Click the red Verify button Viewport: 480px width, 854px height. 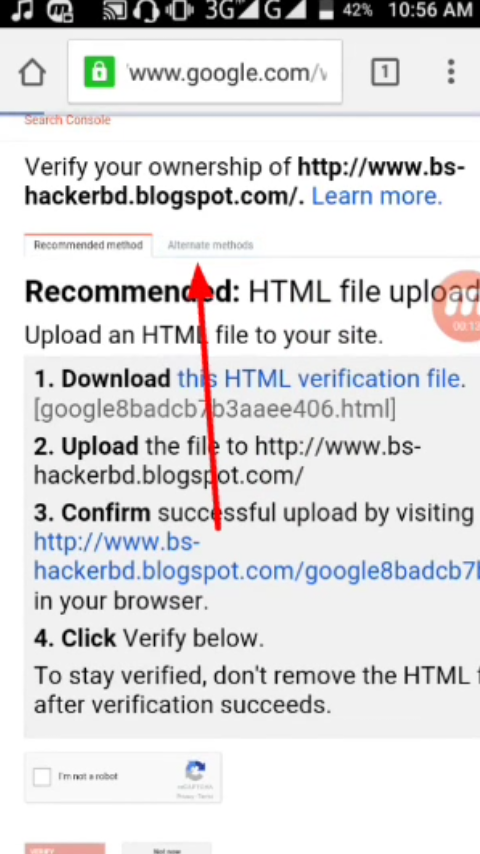click(65, 849)
